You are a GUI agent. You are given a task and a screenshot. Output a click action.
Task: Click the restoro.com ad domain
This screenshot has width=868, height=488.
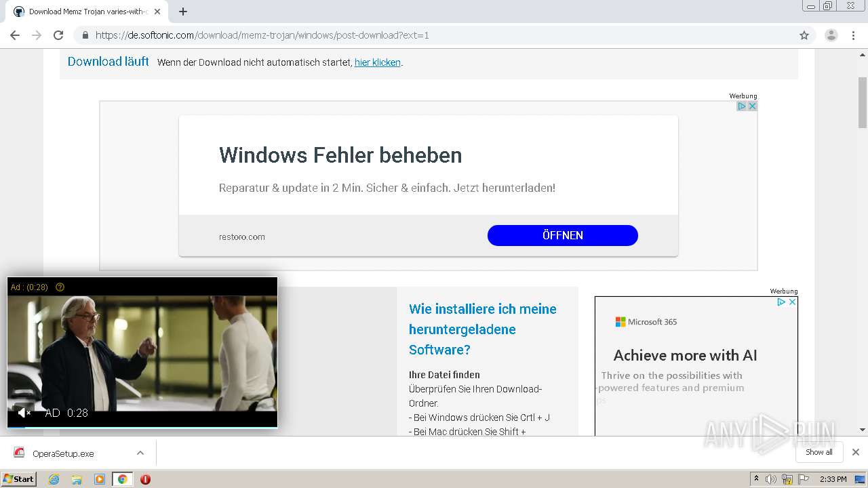click(241, 237)
